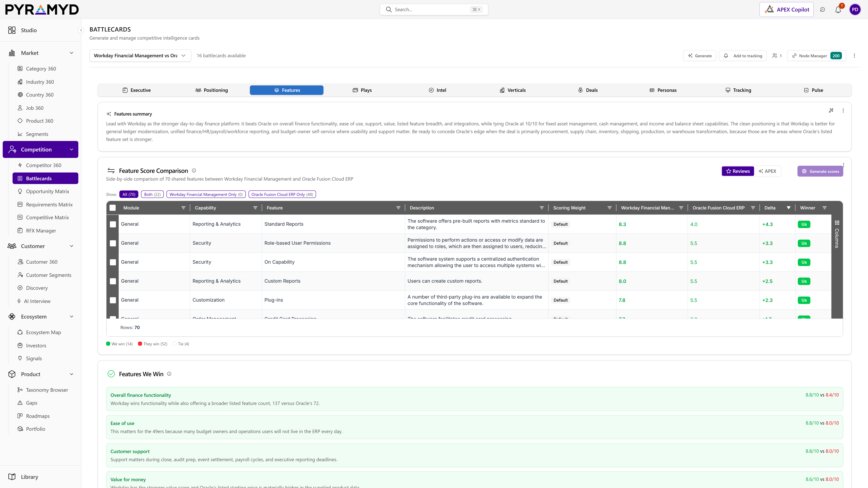This screenshot has height=488, width=868.
Task: Open Workday Financial Man... column filter
Action: 681,208
